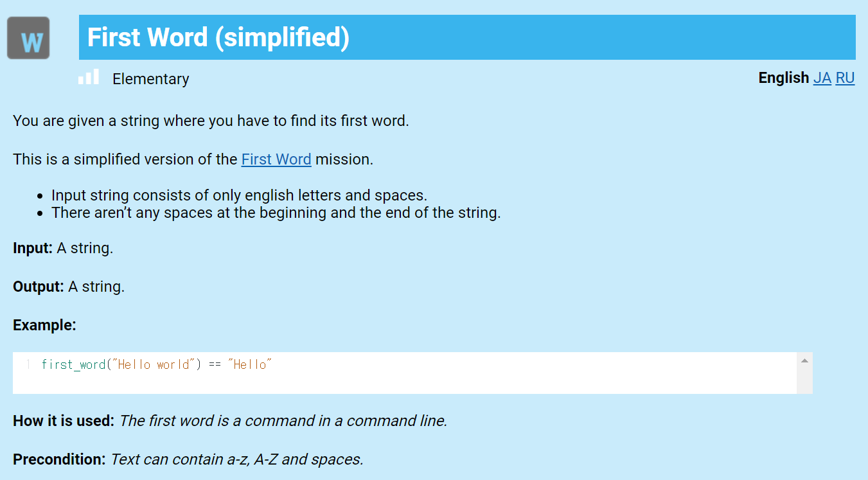Click the "How it is used:" label
The height and width of the screenshot is (480, 868).
[x=64, y=422]
